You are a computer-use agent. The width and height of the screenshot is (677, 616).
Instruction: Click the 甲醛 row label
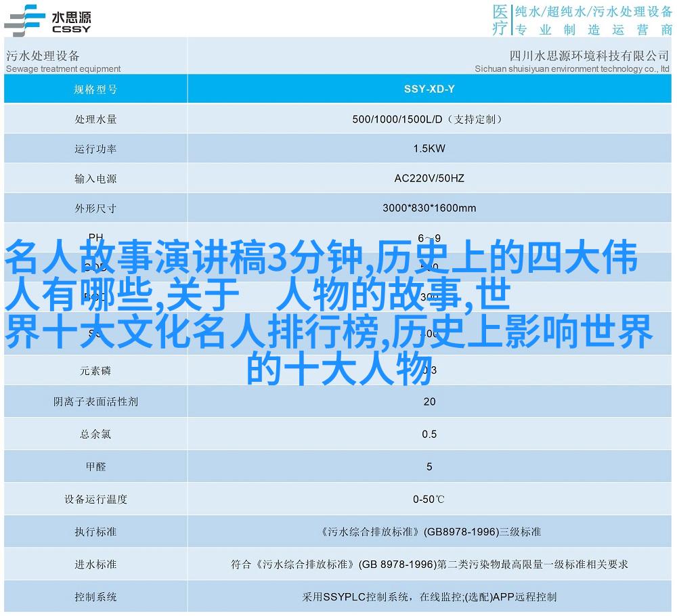[x=95, y=466]
